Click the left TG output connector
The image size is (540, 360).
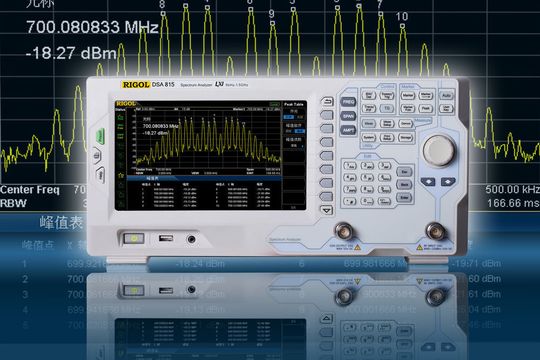coord(344,232)
